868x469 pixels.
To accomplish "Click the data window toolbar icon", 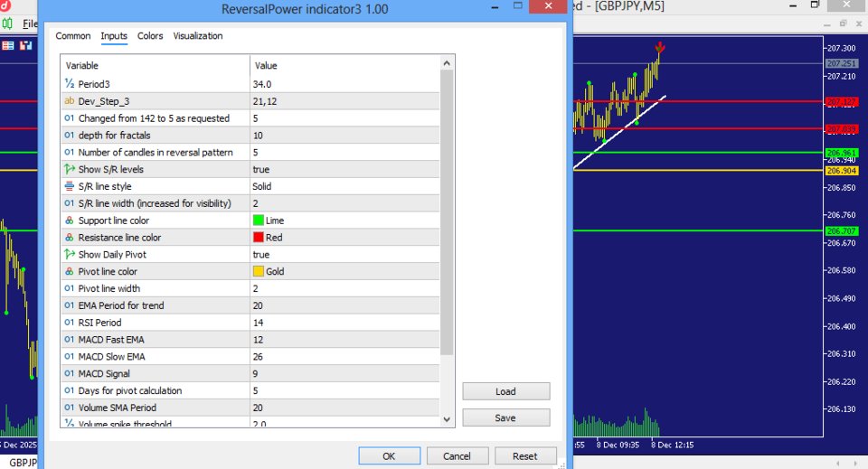I will [x=25, y=45].
